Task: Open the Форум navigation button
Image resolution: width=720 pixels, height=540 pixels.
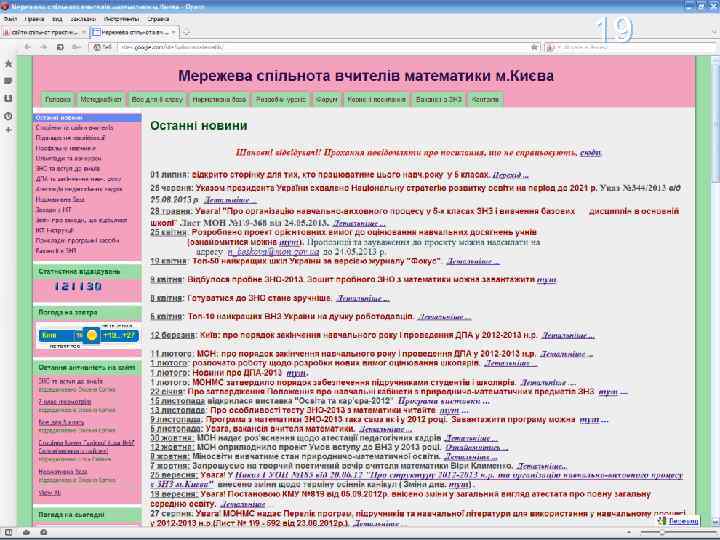Action: tap(327, 99)
